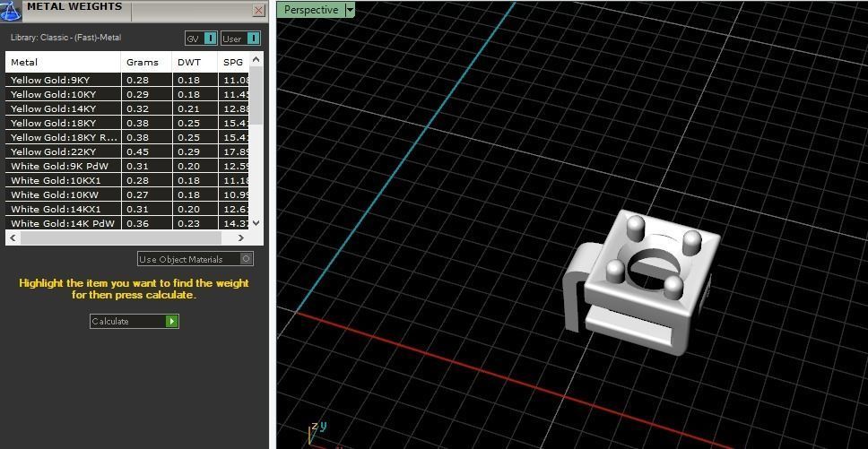Select the White Gold:10KX1 row
Image resolution: width=868 pixels, height=449 pixels.
pos(126,180)
